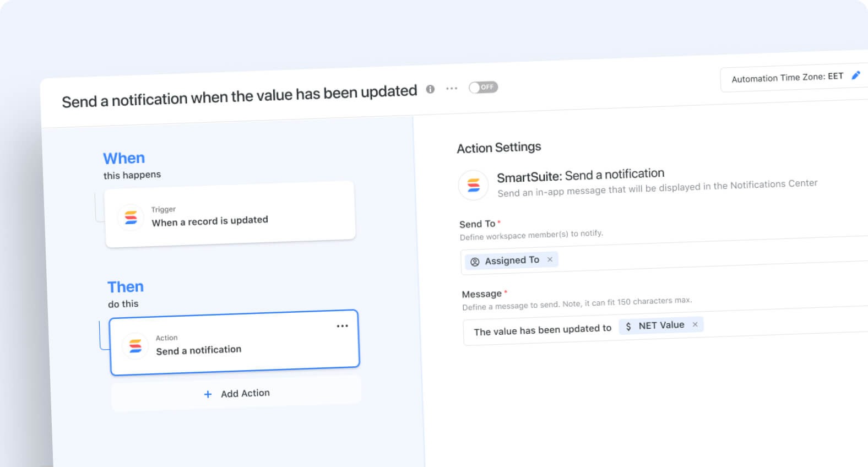The image size is (868, 467).
Task: Remove the Assigned To chip
Action: (550, 259)
